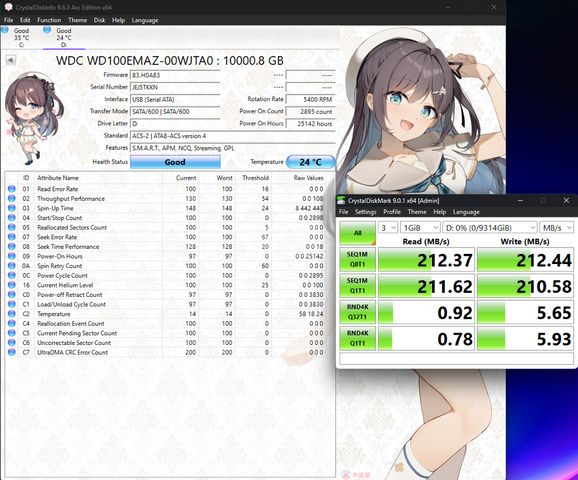The height and width of the screenshot is (480, 578).
Task: Click status icon for Power Cycle Count
Action: [x=11, y=275]
